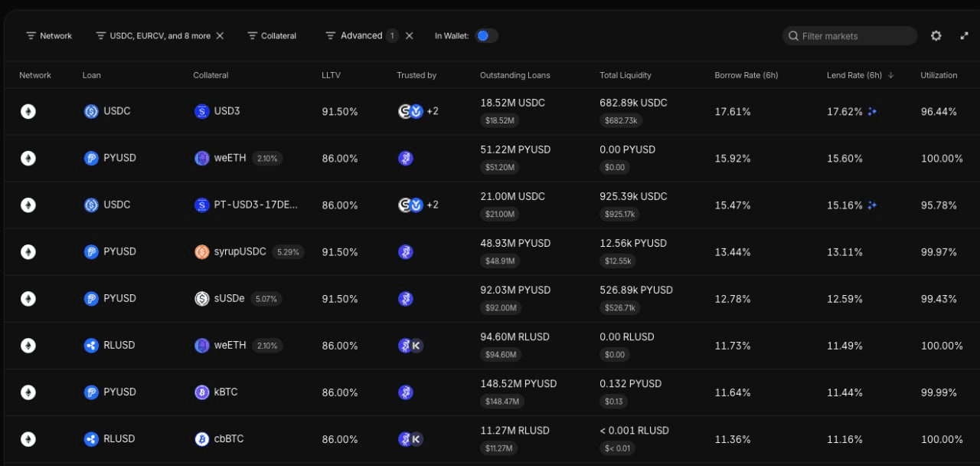
Task: Click sparkle icon beside 17.62% lend rate
Action: coord(872,112)
